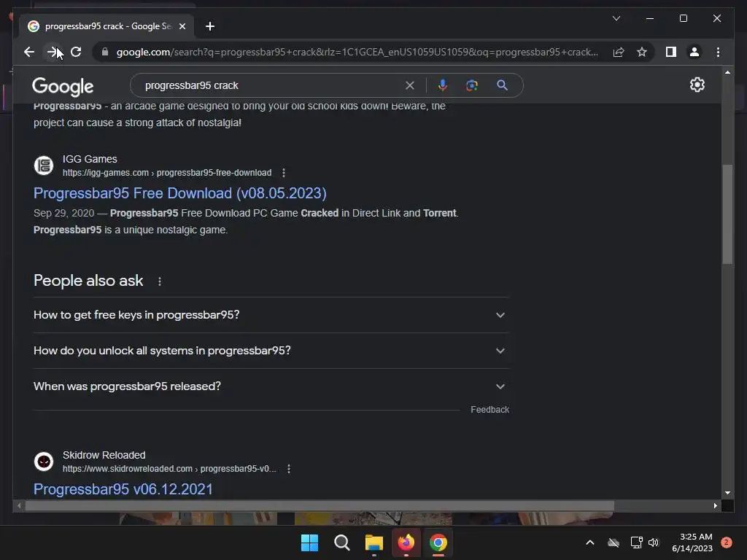
Task: Open People also ask options menu
Action: coord(160,281)
